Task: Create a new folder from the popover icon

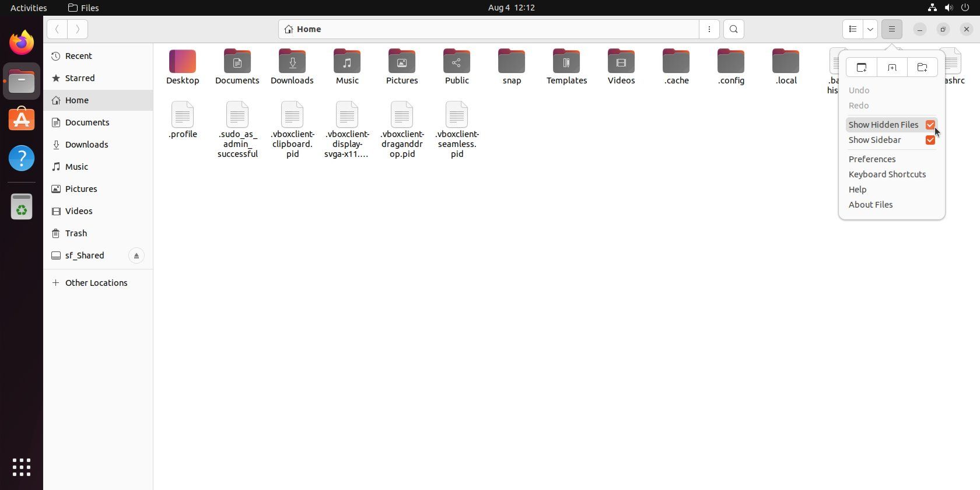Action: coord(922,68)
